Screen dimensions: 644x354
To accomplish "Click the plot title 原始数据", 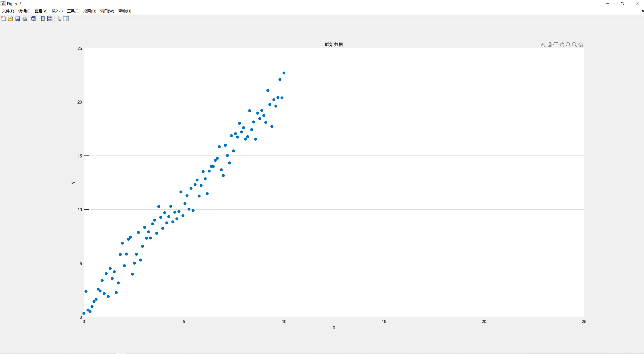I will tap(334, 45).
